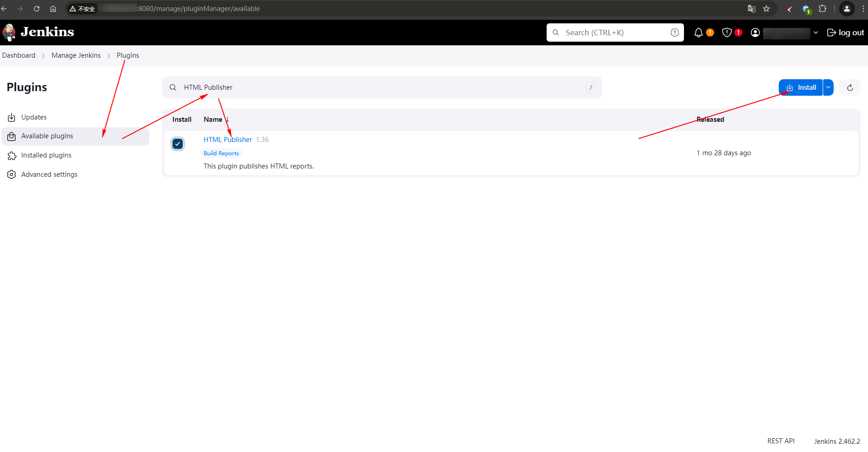
Task: Click browser back arrow
Action: click(4, 9)
